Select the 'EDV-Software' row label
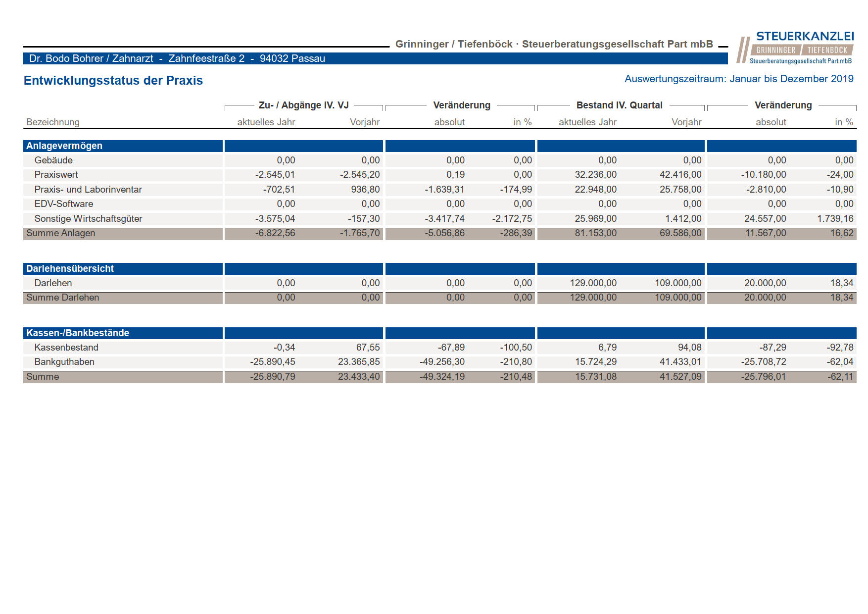 click(64, 204)
